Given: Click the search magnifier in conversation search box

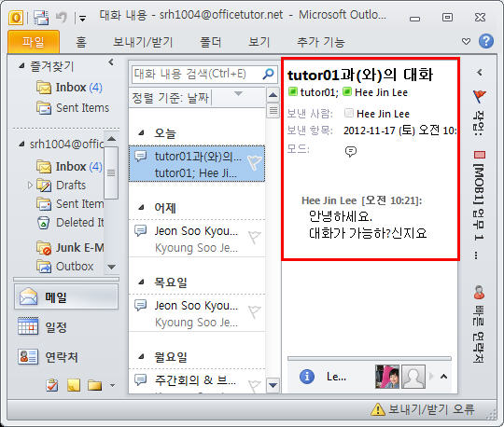Looking at the screenshot, I should tap(268, 75).
